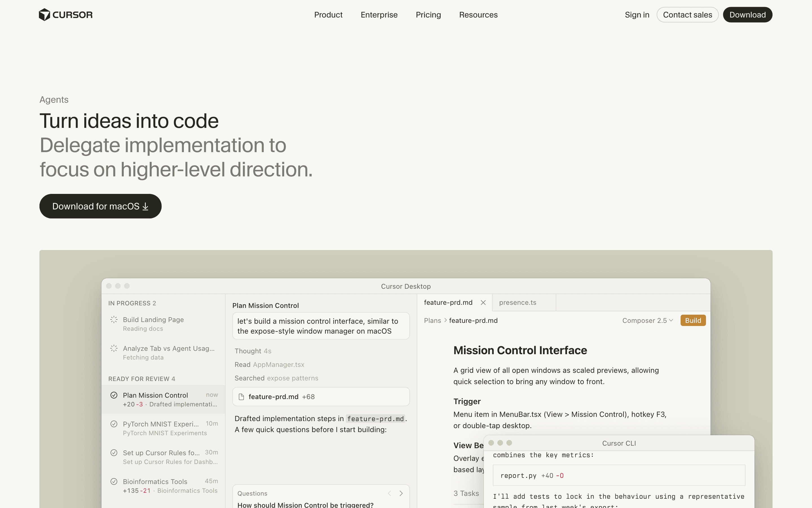Click the mission control prompt text box
Image resolution: width=812 pixels, height=508 pixels.
321,326
